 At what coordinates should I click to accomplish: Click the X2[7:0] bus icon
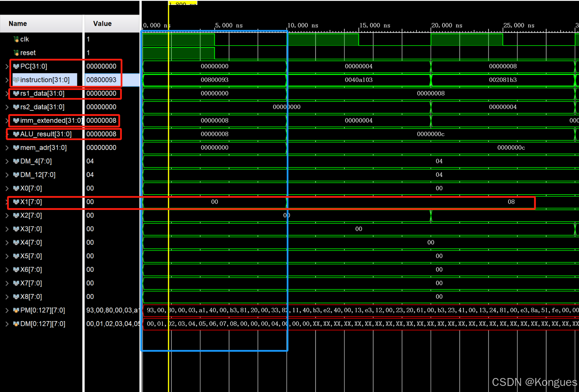tap(16, 215)
